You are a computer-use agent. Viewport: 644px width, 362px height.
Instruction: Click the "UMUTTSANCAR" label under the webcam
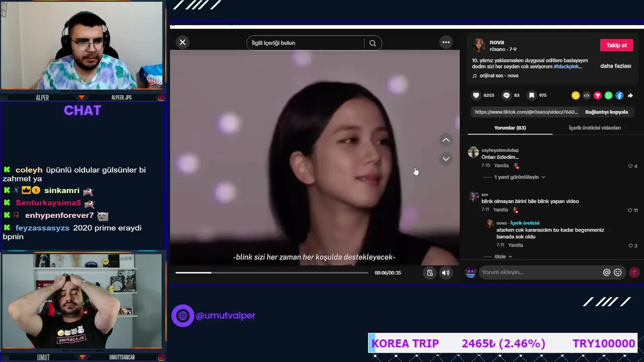tap(122, 357)
